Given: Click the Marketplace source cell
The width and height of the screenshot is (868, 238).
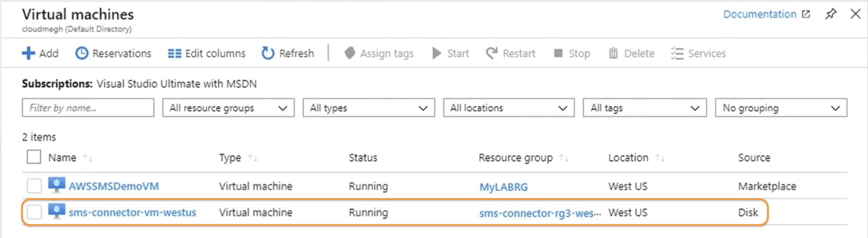Looking at the screenshot, I should (767, 186).
